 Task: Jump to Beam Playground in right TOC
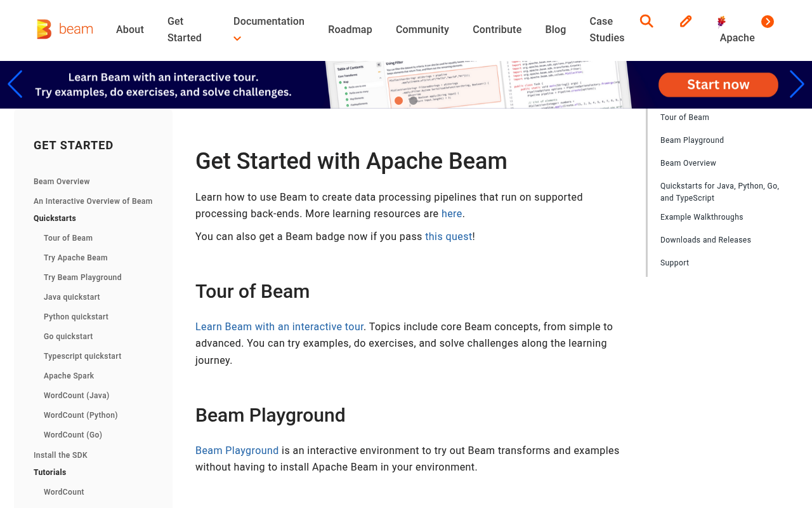[692, 140]
